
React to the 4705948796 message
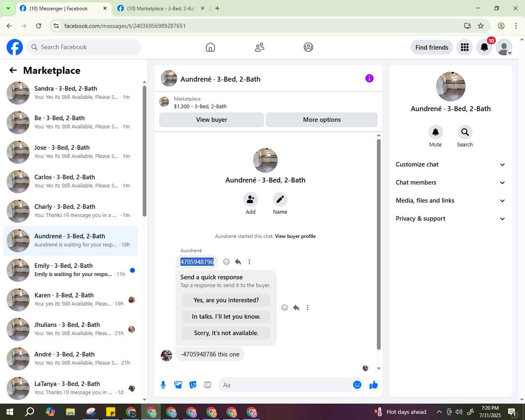pos(226,262)
